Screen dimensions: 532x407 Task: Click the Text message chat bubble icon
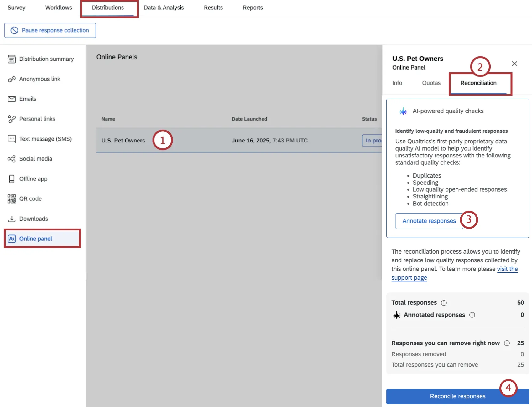click(12, 139)
